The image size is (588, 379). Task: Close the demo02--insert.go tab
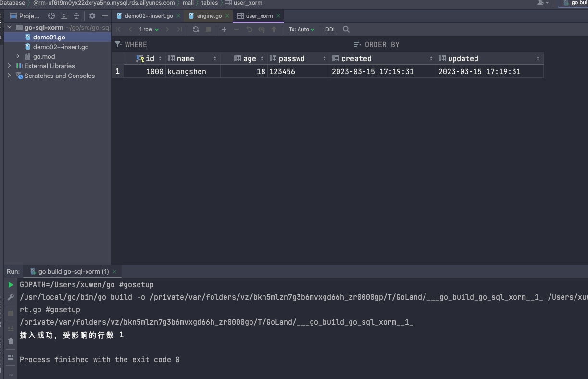point(178,16)
